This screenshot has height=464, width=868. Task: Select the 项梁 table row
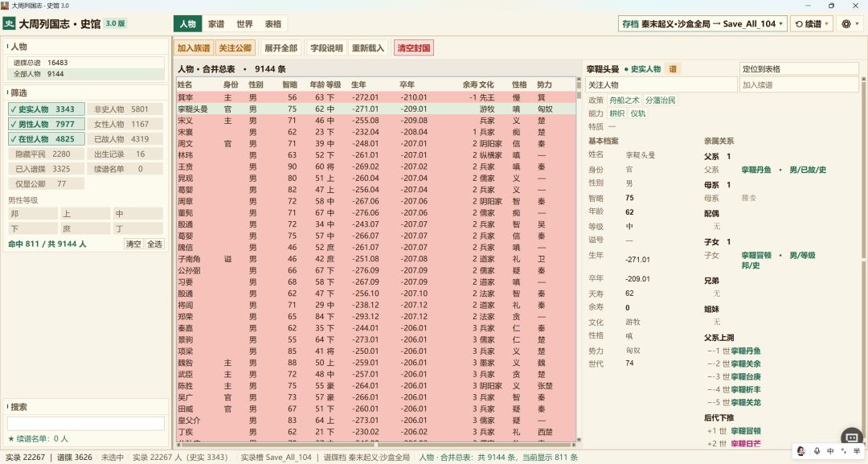pyautogui.click(x=375, y=351)
